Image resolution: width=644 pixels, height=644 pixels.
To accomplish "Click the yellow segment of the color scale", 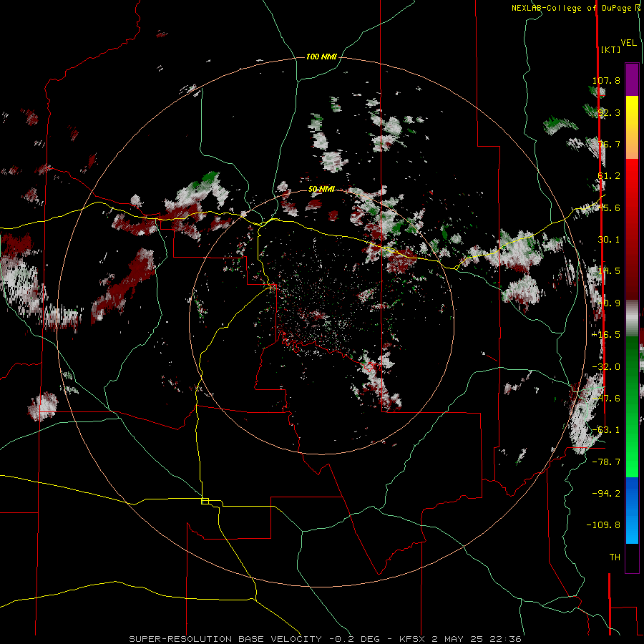I will (632, 112).
